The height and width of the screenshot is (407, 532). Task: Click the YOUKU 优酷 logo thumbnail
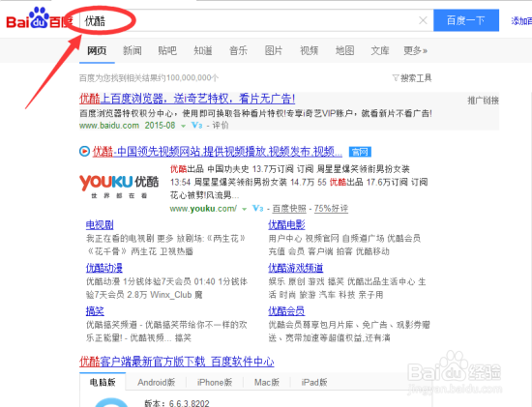pyautogui.click(x=119, y=186)
